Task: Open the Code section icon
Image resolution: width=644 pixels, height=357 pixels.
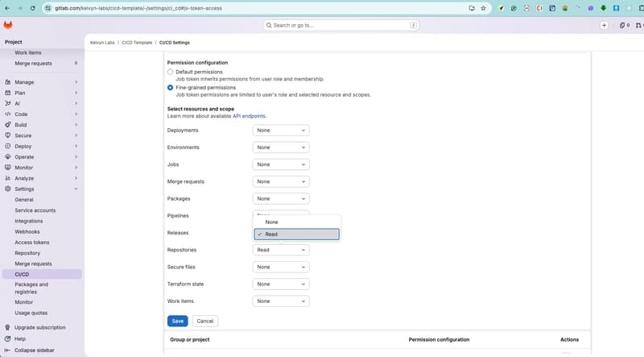Action: pos(8,114)
